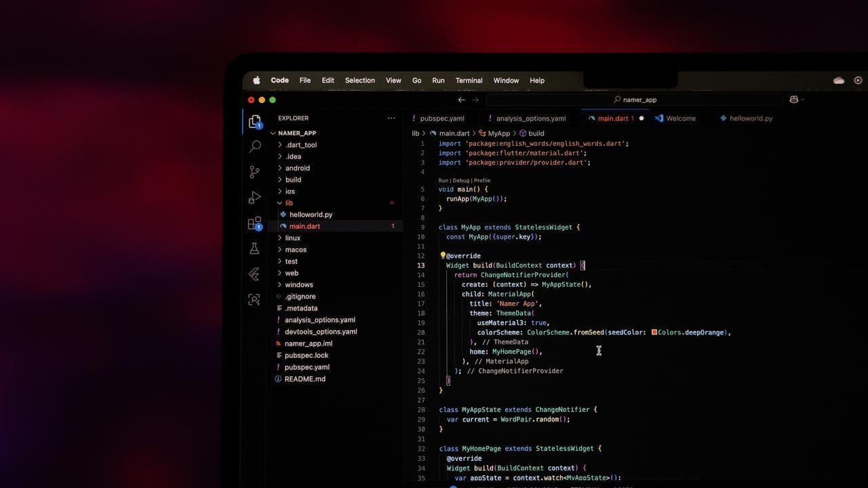Open the Run menu in the menu bar
The height and width of the screenshot is (488, 868).
(x=439, y=81)
